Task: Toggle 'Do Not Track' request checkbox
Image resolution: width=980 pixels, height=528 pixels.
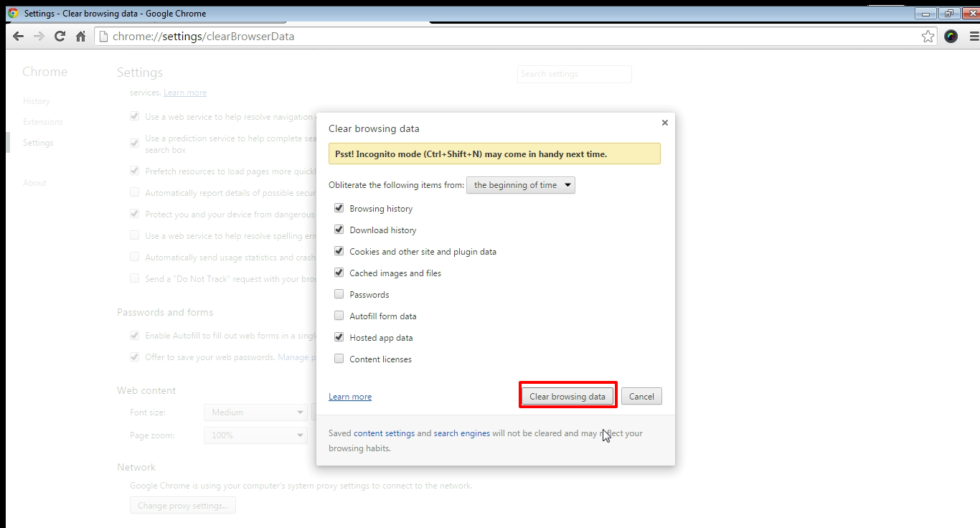Action: [x=134, y=278]
